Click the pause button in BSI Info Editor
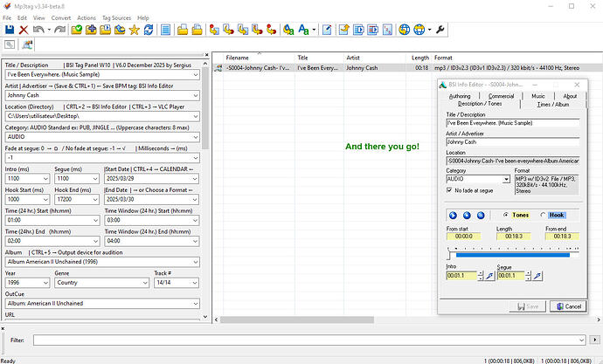Image resolution: width=603 pixels, height=364 pixels. [x=481, y=216]
